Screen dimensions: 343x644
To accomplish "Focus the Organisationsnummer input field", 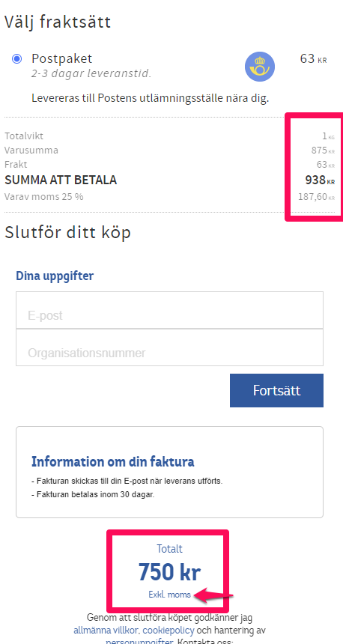I will coord(169,347).
